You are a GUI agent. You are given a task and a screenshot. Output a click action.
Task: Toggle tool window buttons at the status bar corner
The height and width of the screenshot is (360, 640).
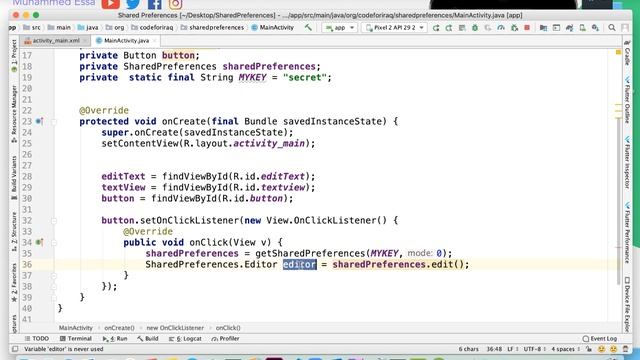pos(15,349)
